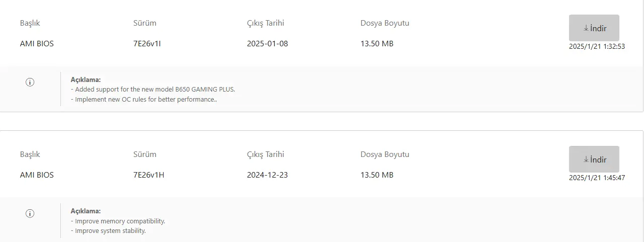Click the AMI BIOS title dated 2025-01-08
The width and height of the screenshot is (644, 242).
[x=37, y=44]
